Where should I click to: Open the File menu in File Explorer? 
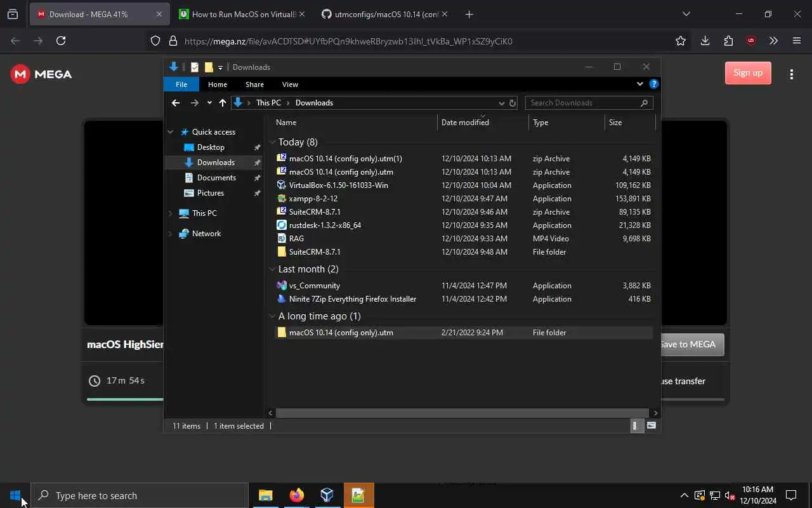[x=181, y=84]
